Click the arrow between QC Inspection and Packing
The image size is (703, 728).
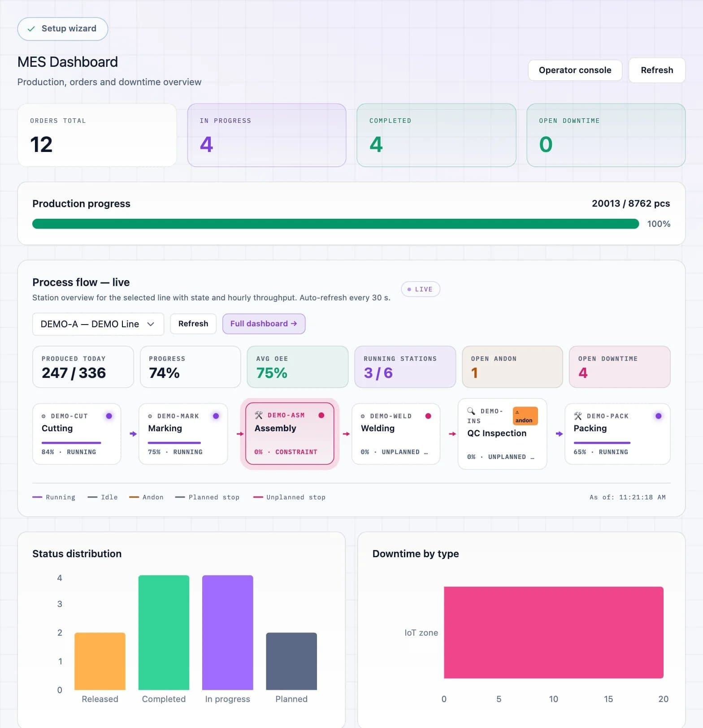click(x=559, y=434)
